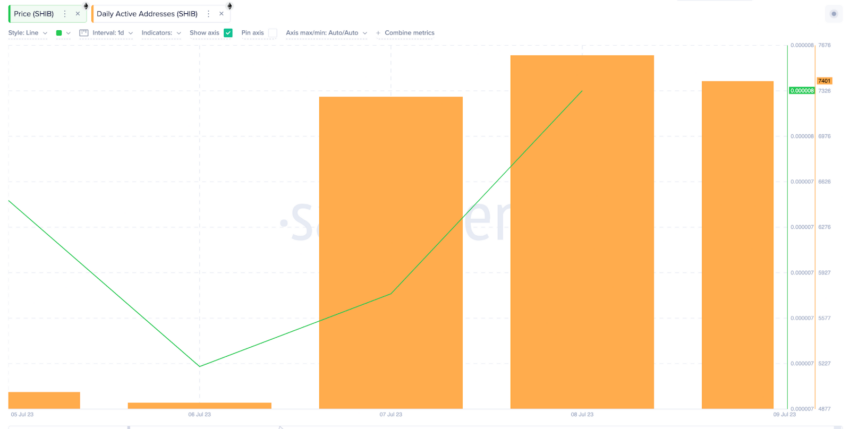Click the 4877 axis value
Viewport: 850px width, 429px height.
[824, 409]
